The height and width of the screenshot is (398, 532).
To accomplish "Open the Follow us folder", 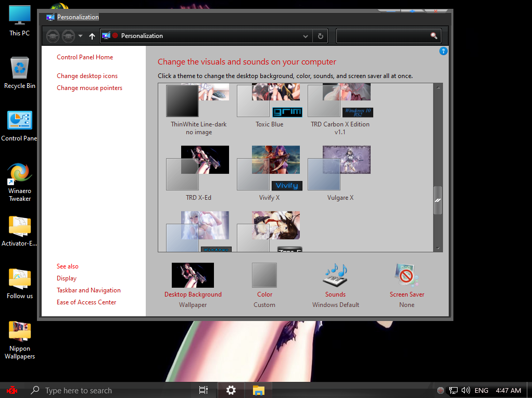I will (x=20, y=284).
